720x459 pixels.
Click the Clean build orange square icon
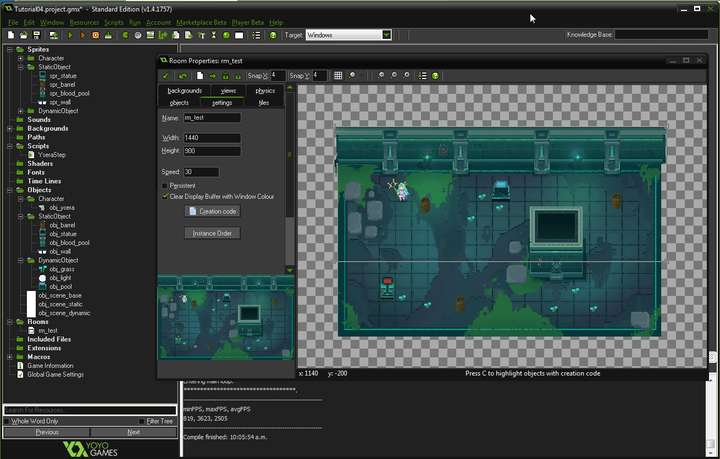(96, 35)
